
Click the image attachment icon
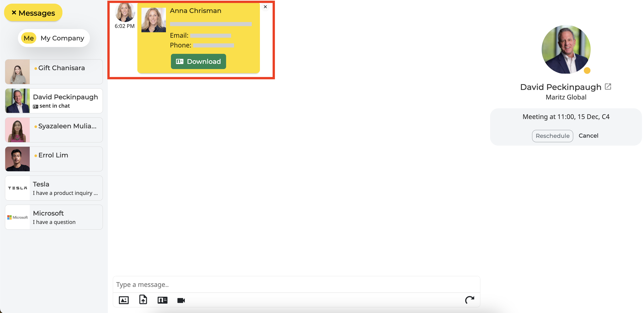point(124,300)
